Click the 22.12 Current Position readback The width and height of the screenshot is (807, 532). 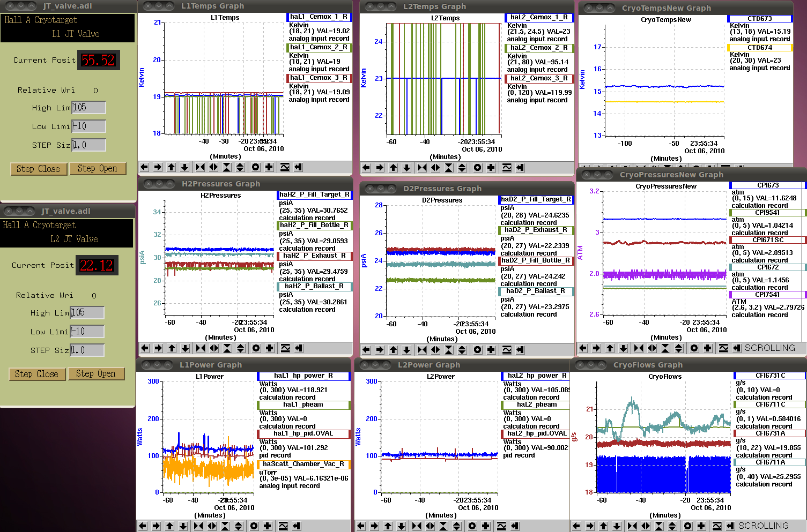point(97,265)
